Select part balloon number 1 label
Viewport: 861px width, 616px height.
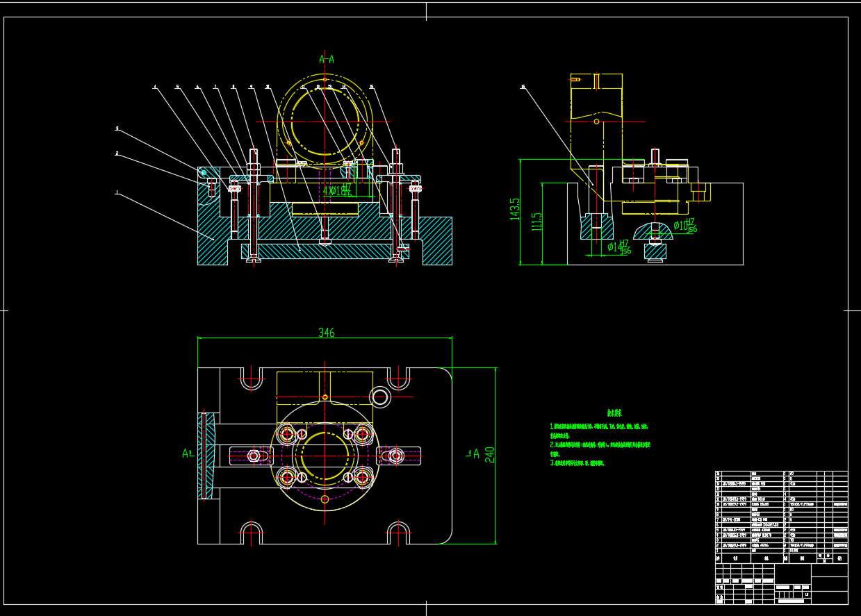click(x=117, y=192)
